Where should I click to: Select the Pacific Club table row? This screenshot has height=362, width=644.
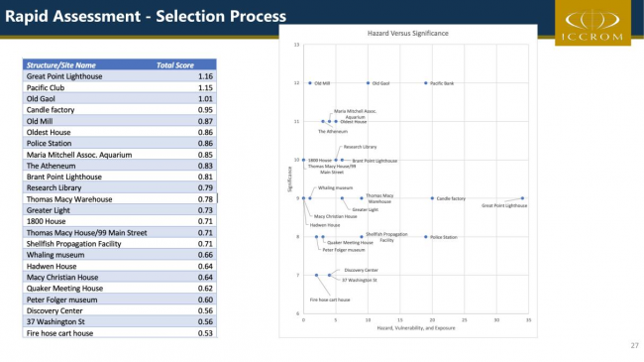click(x=120, y=87)
